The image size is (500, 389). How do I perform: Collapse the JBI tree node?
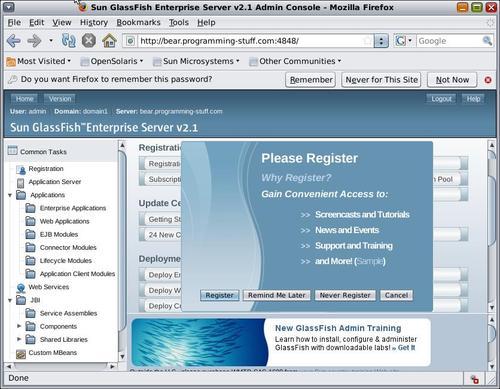(10, 300)
